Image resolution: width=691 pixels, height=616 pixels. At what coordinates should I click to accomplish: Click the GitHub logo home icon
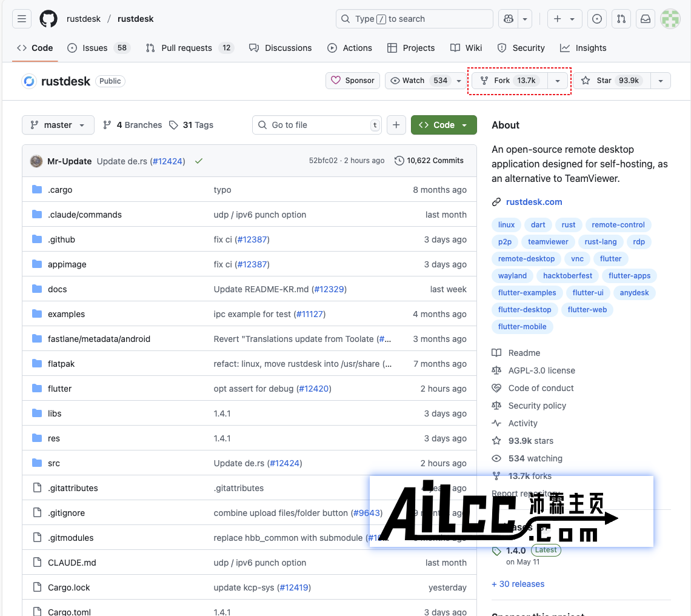click(48, 19)
